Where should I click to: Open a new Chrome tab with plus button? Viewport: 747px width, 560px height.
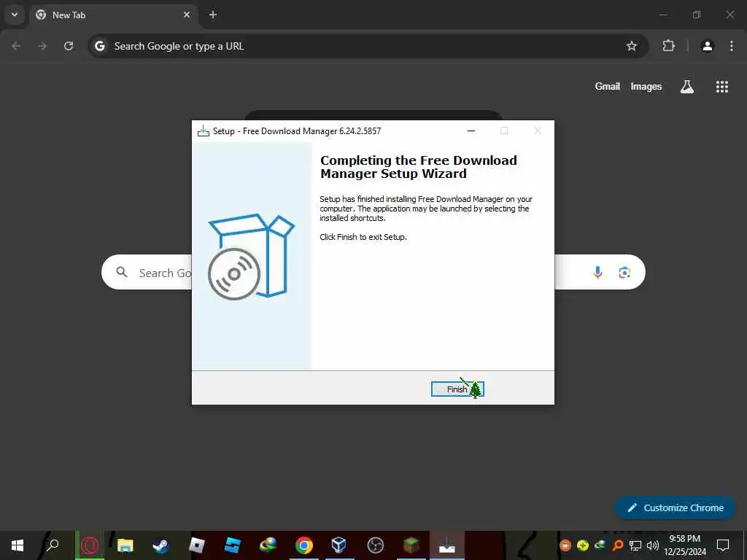[213, 15]
